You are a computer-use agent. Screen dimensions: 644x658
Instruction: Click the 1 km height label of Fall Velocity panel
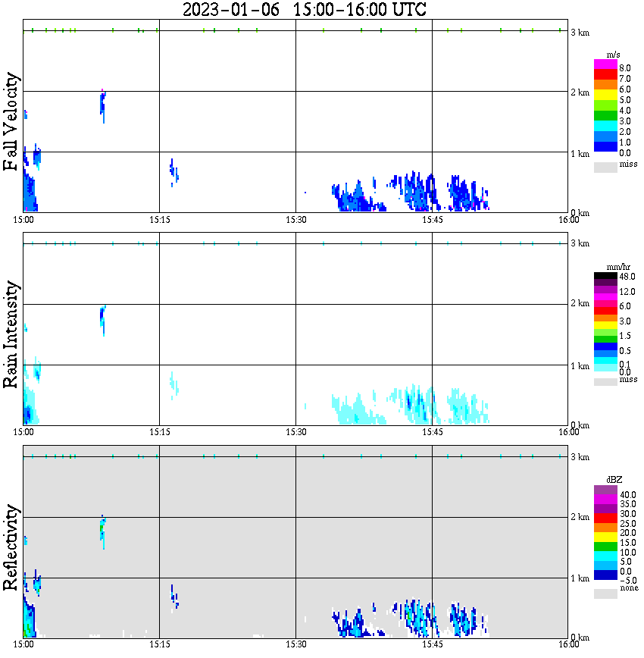click(580, 154)
